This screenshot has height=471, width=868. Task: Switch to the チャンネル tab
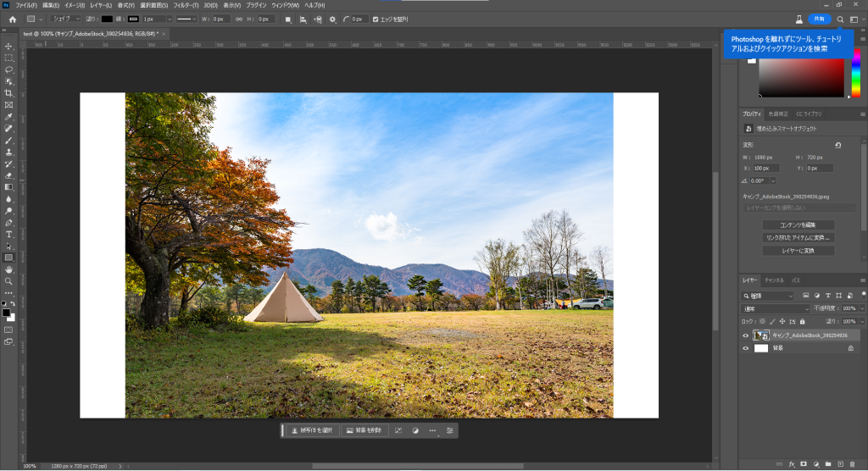click(774, 280)
